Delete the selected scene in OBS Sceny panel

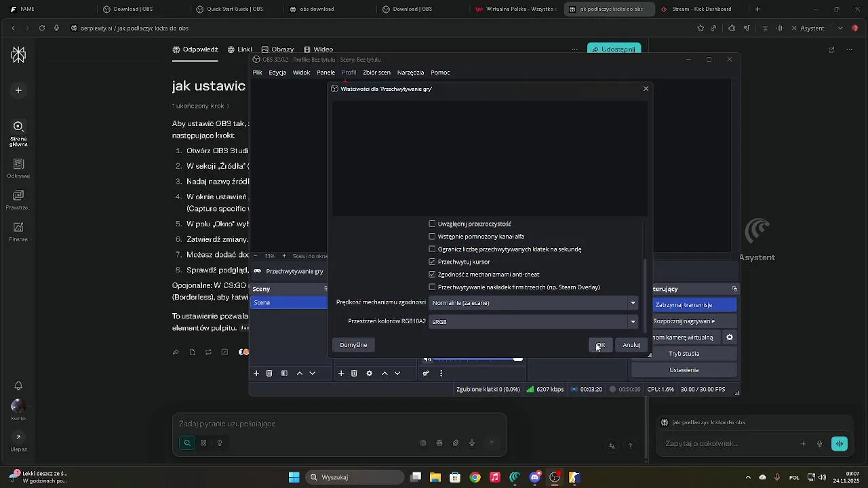269,373
